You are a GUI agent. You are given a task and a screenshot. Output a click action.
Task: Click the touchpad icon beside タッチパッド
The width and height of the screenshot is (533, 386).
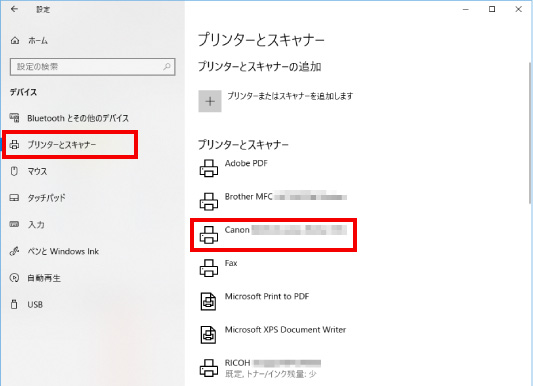click(14, 197)
